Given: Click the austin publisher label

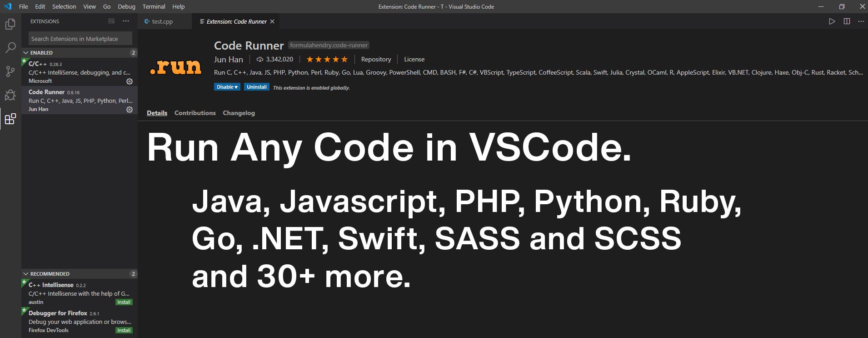Looking at the screenshot, I should [x=36, y=302].
